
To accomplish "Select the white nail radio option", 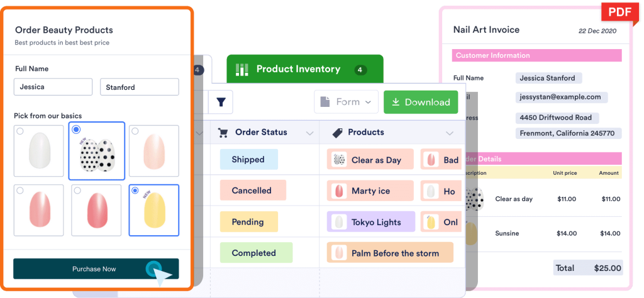I will point(20,131).
